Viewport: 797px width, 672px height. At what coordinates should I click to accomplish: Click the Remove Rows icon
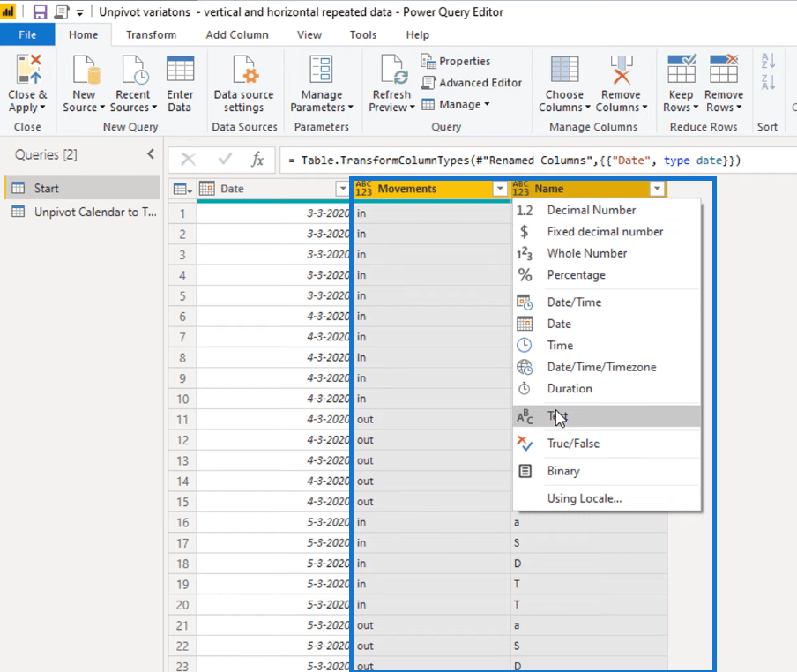point(724,69)
